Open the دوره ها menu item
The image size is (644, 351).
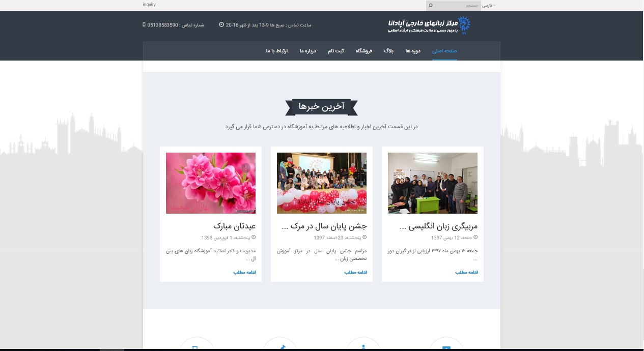[x=412, y=51]
